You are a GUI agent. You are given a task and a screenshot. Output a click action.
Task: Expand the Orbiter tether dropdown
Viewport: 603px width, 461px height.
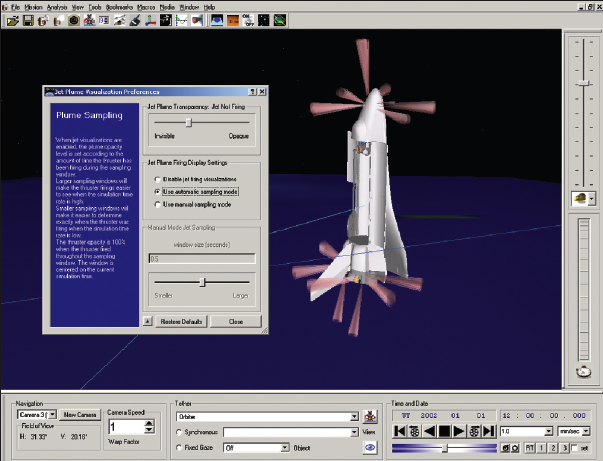(x=354, y=417)
